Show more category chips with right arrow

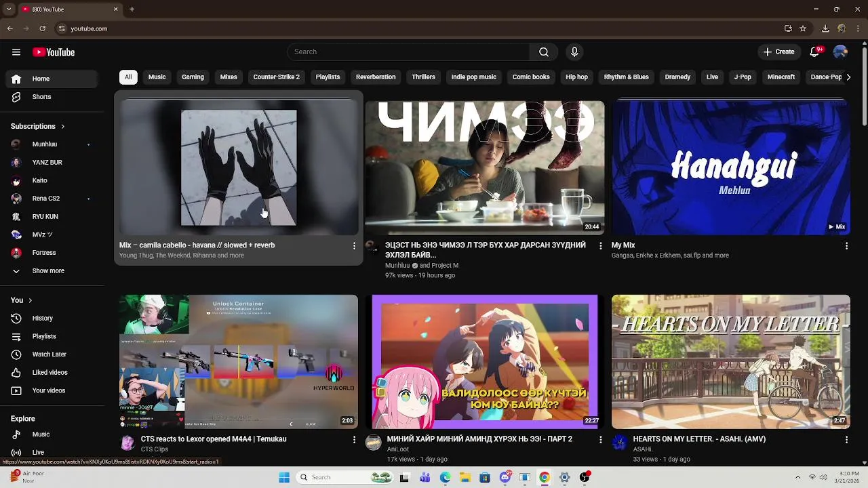click(x=848, y=77)
